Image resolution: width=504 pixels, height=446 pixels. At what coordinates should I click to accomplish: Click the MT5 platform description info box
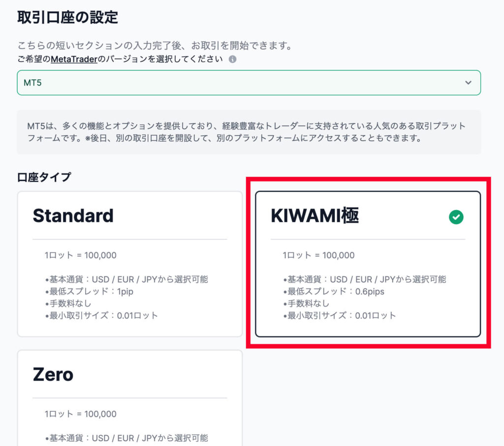coord(249,132)
